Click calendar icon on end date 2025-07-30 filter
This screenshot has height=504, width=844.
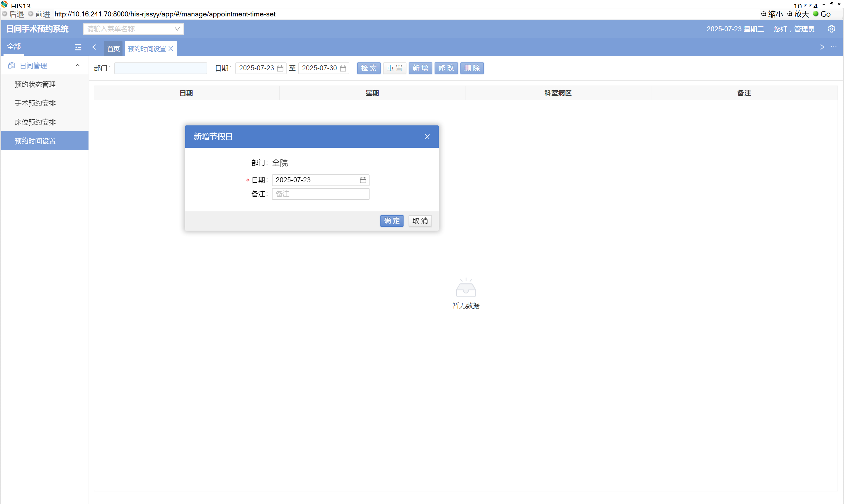[343, 68]
